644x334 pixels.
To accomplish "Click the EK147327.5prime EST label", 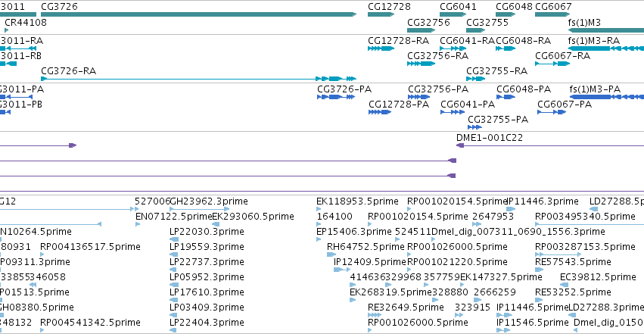I will coord(501,277).
